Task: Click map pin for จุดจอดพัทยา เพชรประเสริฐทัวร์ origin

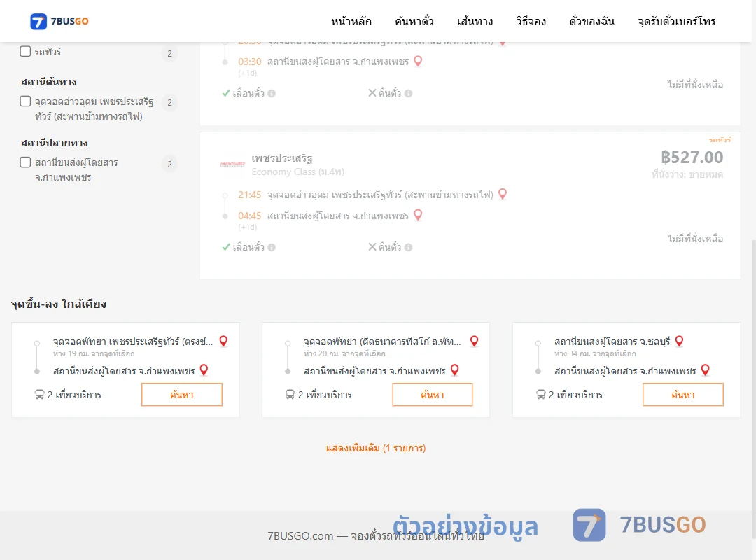Action: [223, 341]
